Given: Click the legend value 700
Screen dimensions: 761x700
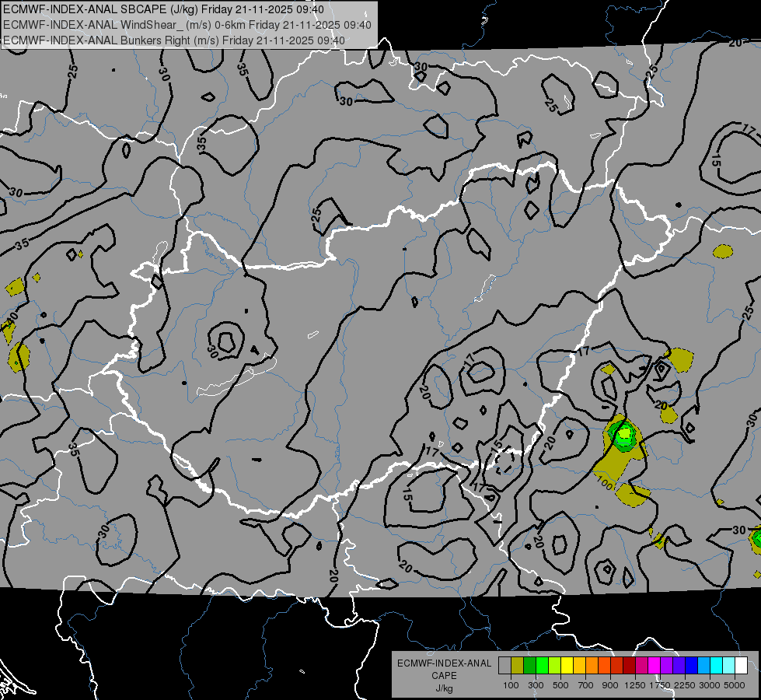Looking at the screenshot, I should [x=586, y=685].
